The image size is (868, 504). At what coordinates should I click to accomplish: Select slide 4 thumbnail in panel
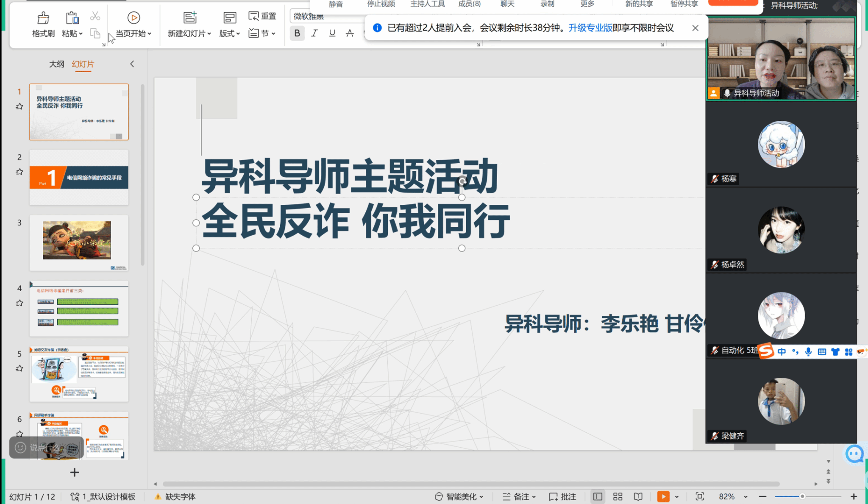click(x=79, y=308)
